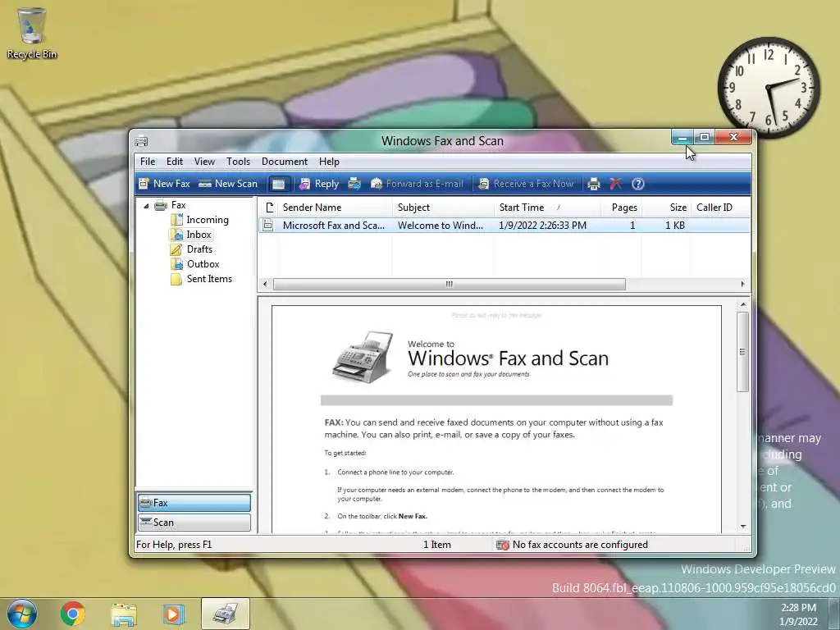The width and height of the screenshot is (840, 630).
Task: Select the Microsoft Fax and Scan message row
Action: pyautogui.click(x=504, y=226)
